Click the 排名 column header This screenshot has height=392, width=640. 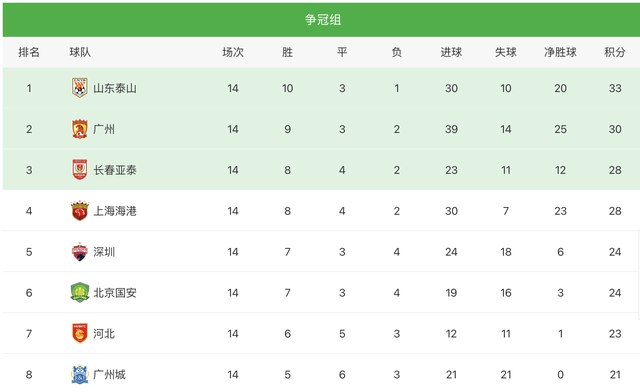click(29, 52)
